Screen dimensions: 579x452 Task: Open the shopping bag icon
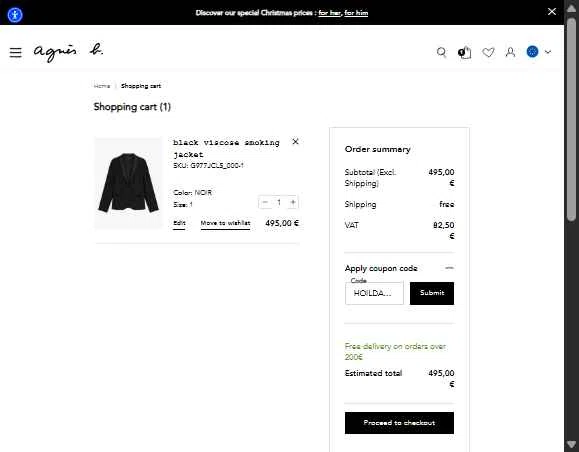[465, 52]
